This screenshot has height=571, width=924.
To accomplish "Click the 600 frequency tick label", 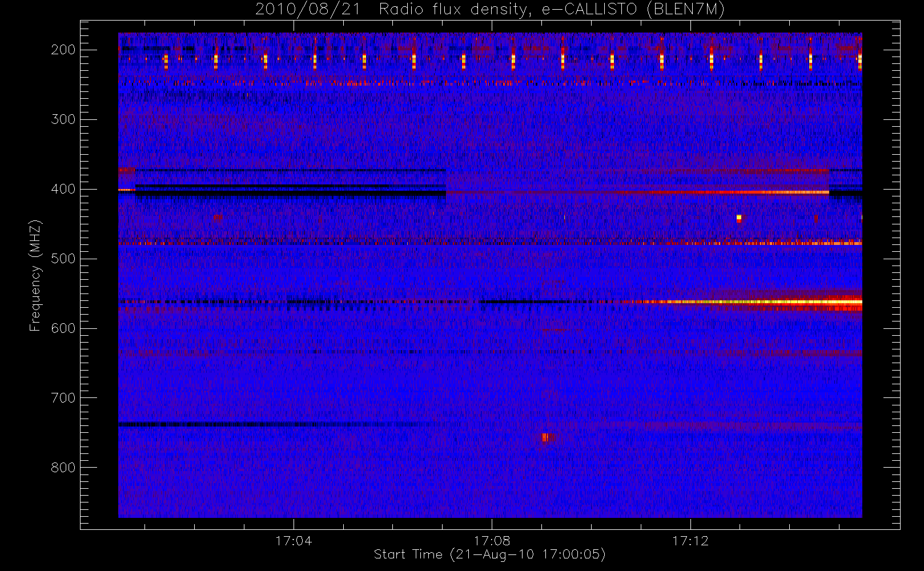I will (63, 328).
